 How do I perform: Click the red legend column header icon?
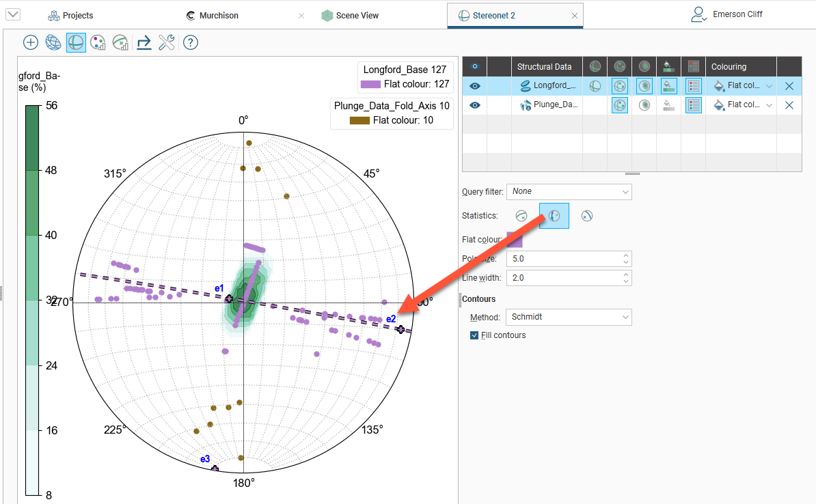tap(693, 66)
